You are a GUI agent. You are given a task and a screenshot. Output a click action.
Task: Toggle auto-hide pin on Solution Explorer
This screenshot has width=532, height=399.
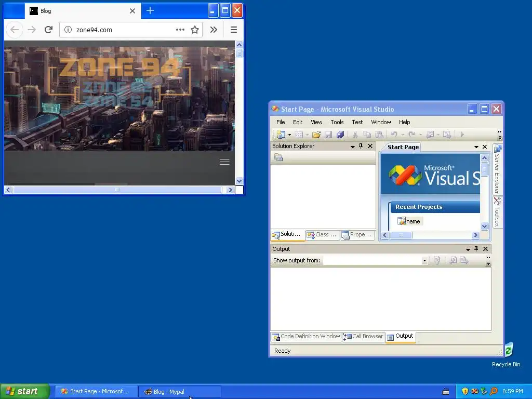(x=361, y=146)
